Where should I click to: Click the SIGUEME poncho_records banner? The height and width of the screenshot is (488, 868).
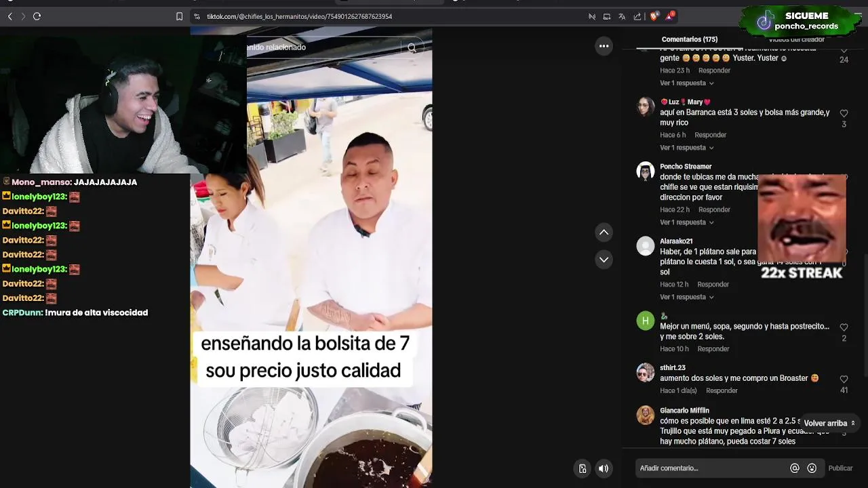tap(799, 21)
